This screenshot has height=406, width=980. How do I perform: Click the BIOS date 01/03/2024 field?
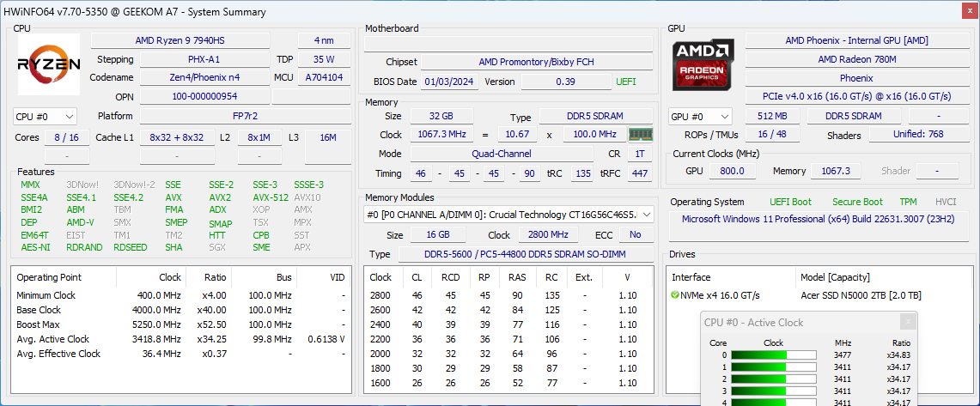coord(450,82)
